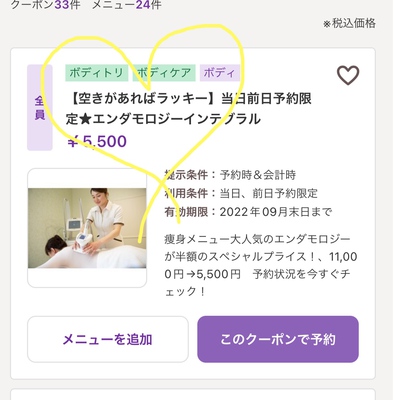Click メニューを追加 button
The width and height of the screenshot is (400, 400).
coord(108,339)
